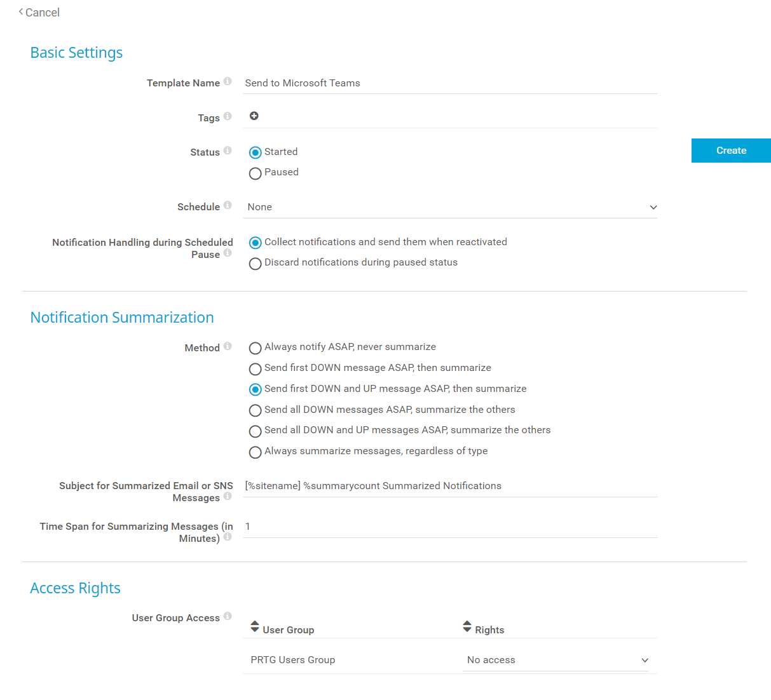The image size is (771, 700).
Task: Expand the PRTG Users Group rights dropdown
Action: coord(557,660)
